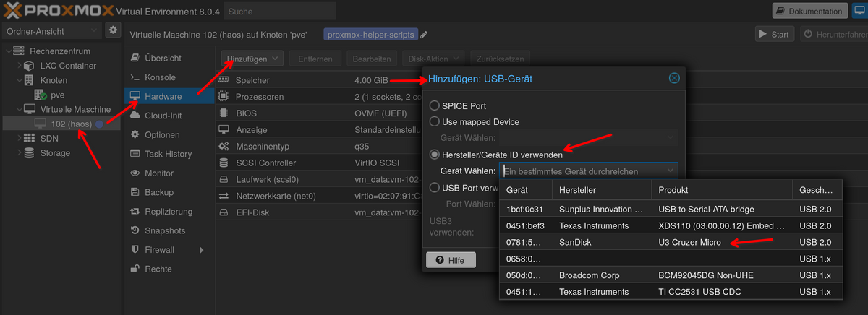Viewport: 868px width, 315px height.
Task: Open the Backup tab
Action: click(170, 192)
